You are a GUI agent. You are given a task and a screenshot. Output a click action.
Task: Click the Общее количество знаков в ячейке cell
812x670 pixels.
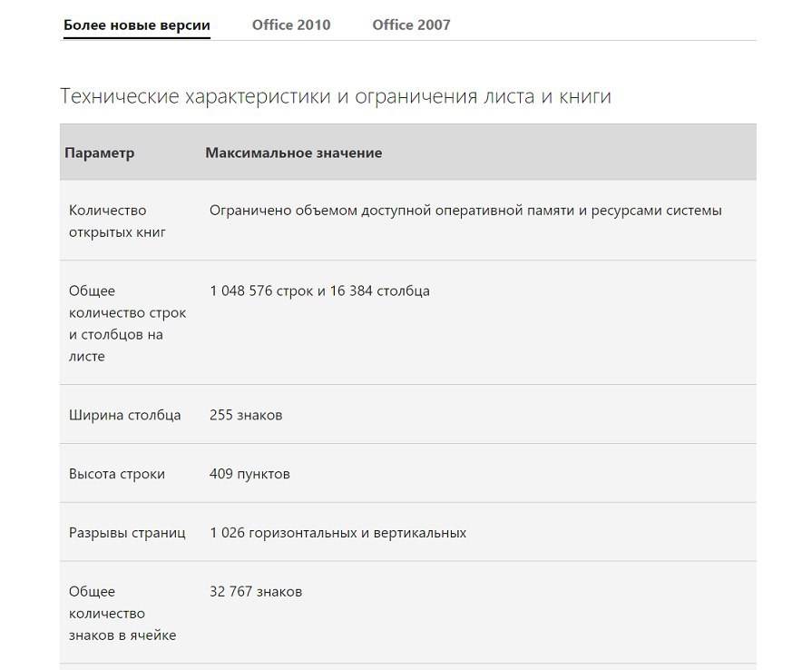pyautogui.click(x=122, y=613)
